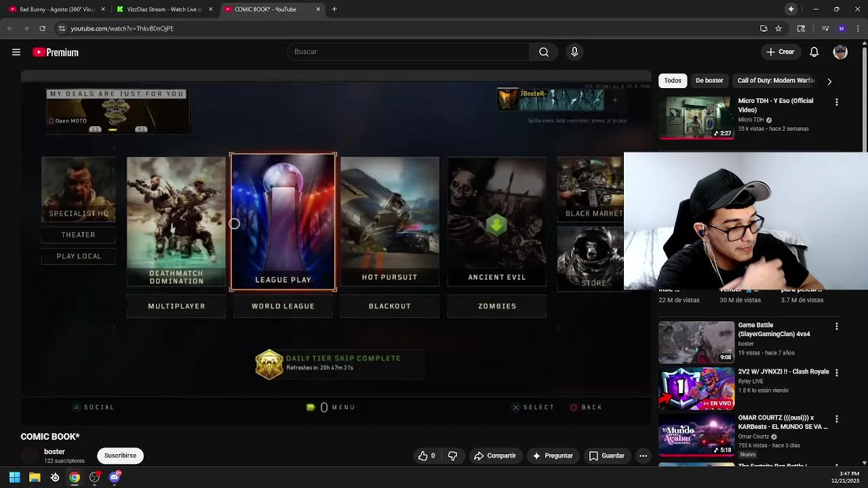Open options for OMAR COURTZ video
The height and width of the screenshot is (488, 868).
click(836, 419)
